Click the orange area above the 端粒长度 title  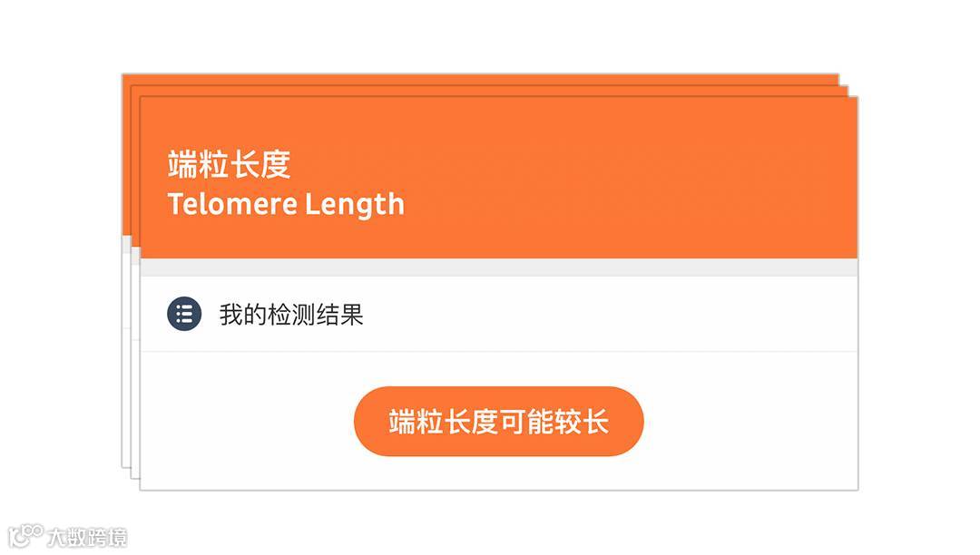click(x=229, y=123)
